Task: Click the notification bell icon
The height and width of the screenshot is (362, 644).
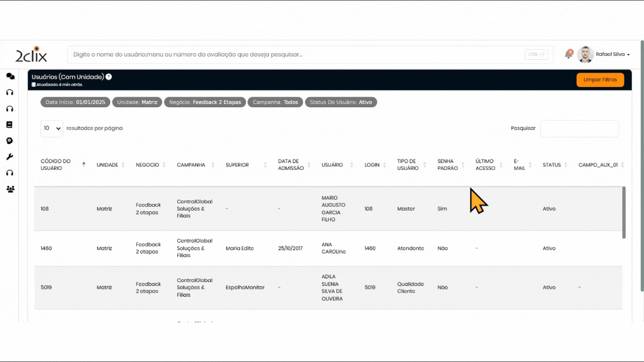Action: tap(569, 55)
